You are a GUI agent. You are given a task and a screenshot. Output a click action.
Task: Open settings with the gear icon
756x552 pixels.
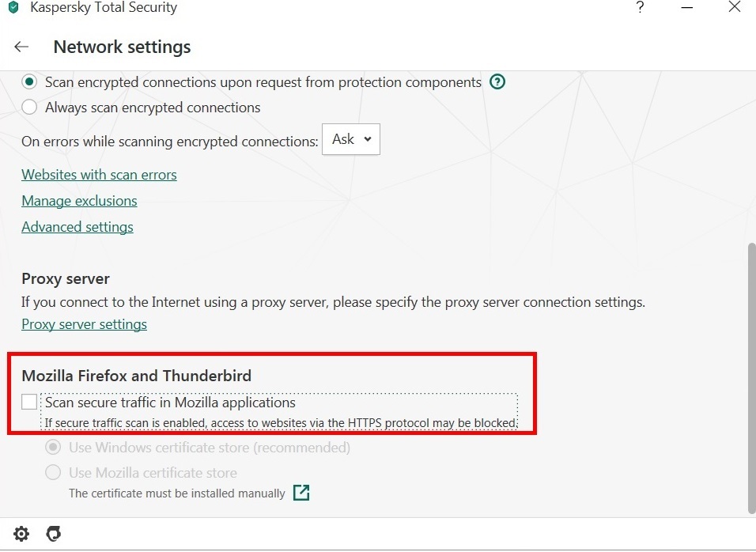[x=21, y=535]
